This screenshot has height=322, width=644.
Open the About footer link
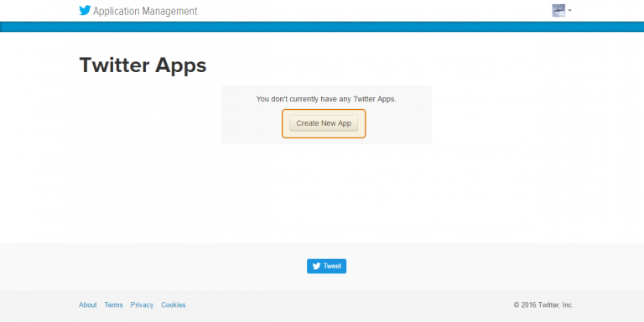[x=88, y=304]
